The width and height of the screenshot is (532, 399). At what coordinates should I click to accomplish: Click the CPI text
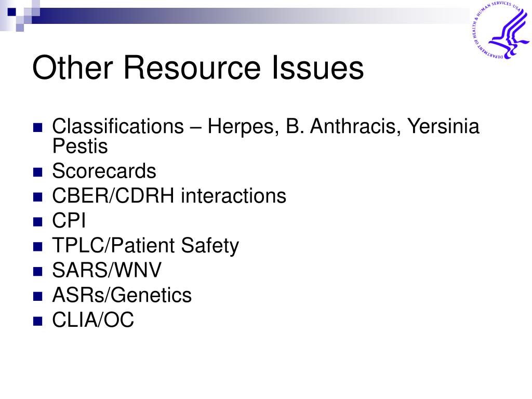[69, 220]
